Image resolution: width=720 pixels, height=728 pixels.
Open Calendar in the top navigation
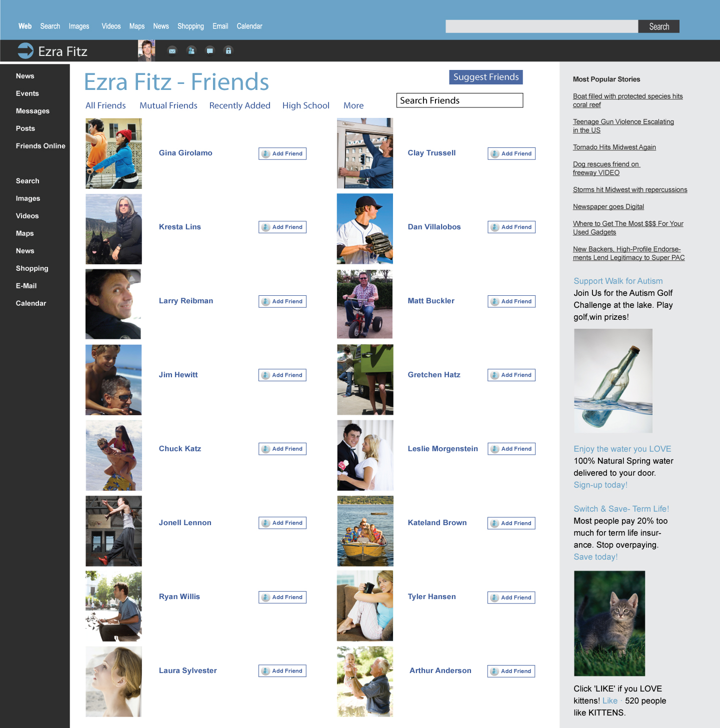click(x=249, y=26)
